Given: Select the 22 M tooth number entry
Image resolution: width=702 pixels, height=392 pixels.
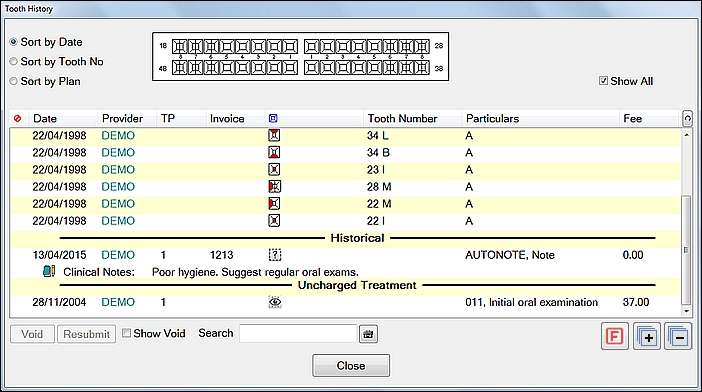Looking at the screenshot, I should 379,204.
